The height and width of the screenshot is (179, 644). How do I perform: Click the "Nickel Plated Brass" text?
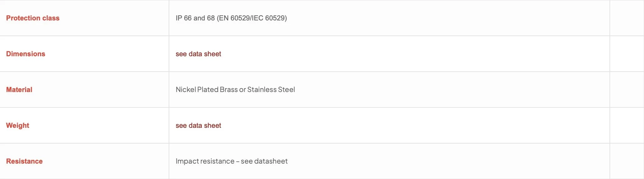[x=207, y=90]
